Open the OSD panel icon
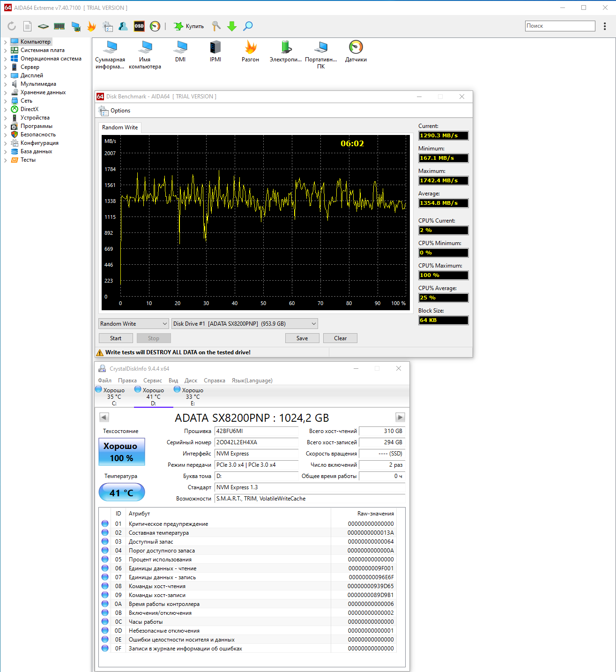Viewport: 616px width, 672px height. tap(139, 26)
